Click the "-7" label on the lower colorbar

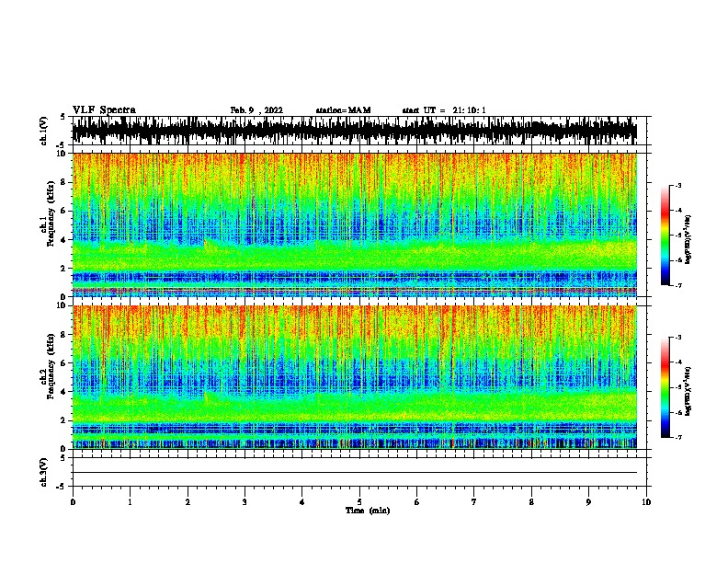(x=677, y=437)
